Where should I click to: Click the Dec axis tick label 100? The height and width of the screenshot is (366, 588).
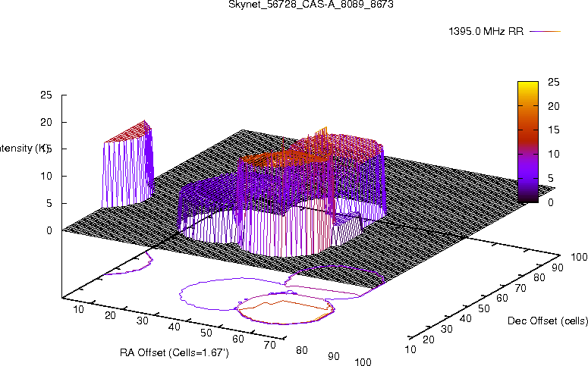coord(579,257)
